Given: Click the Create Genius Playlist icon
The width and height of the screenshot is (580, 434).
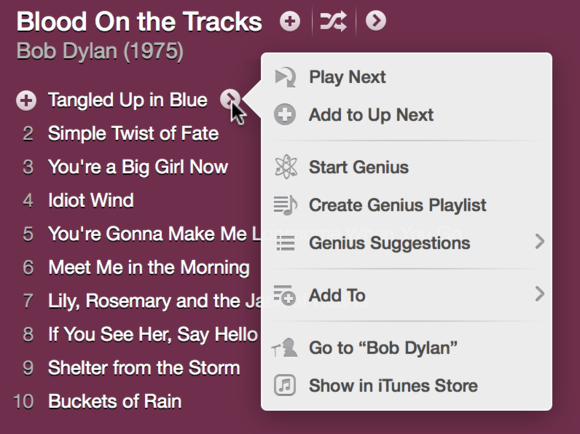Looking at the screenshot, I should pyautogui.click(x=285, y=205).
